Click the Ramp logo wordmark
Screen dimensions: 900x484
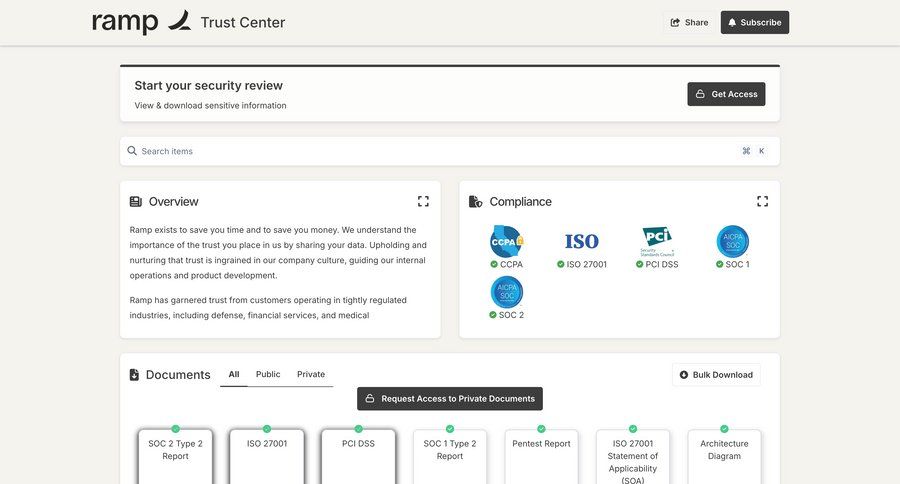(125, 22)
